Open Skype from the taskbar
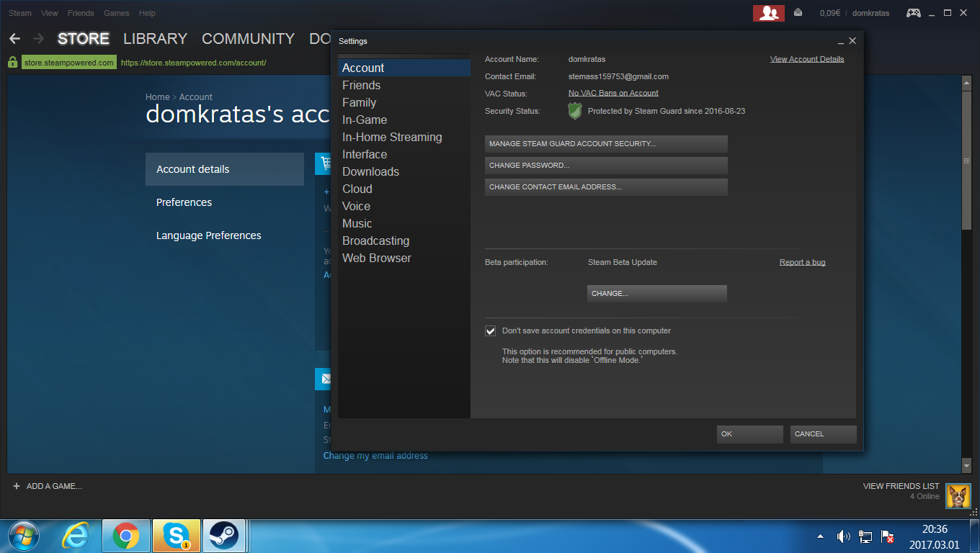This screenshot has height=553, width=980. point(176,536)
